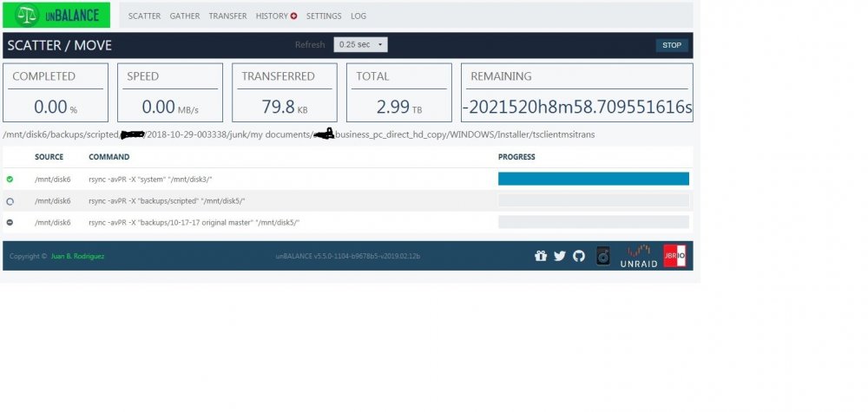Click the negative remaining time value
This screenshot has height=412, width=868.
click(577, 107)
